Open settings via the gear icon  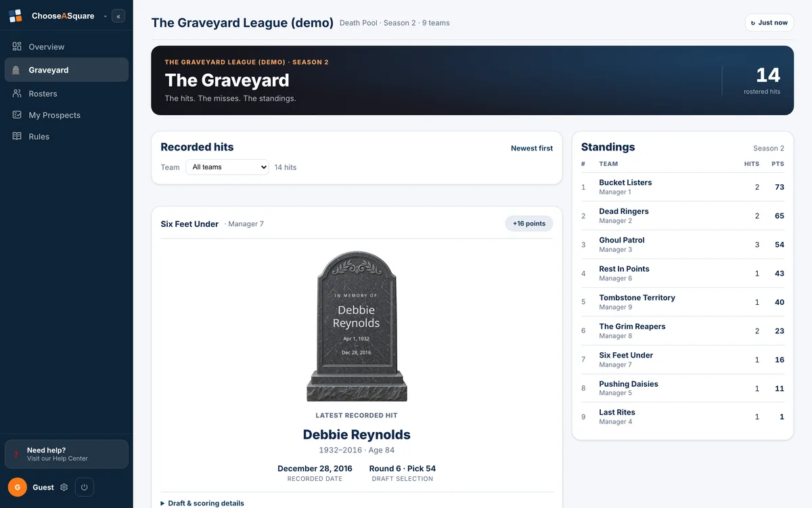pos(64,487)
